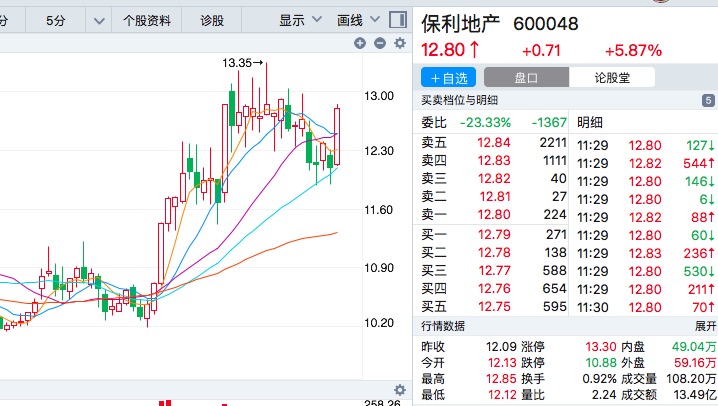Screen dimensions: 718x406
Task: Select 卖一 row volume 224
Action: pyautogui.click(x=555, y=215)
